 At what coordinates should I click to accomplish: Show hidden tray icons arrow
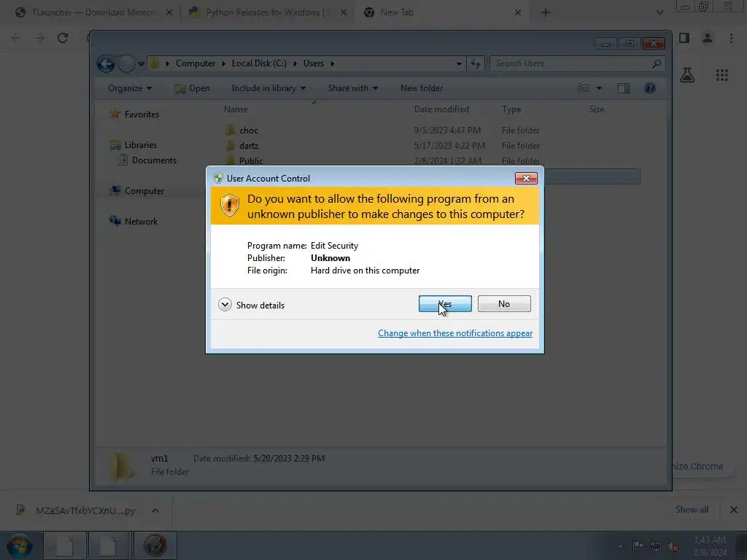pos(620,546)
